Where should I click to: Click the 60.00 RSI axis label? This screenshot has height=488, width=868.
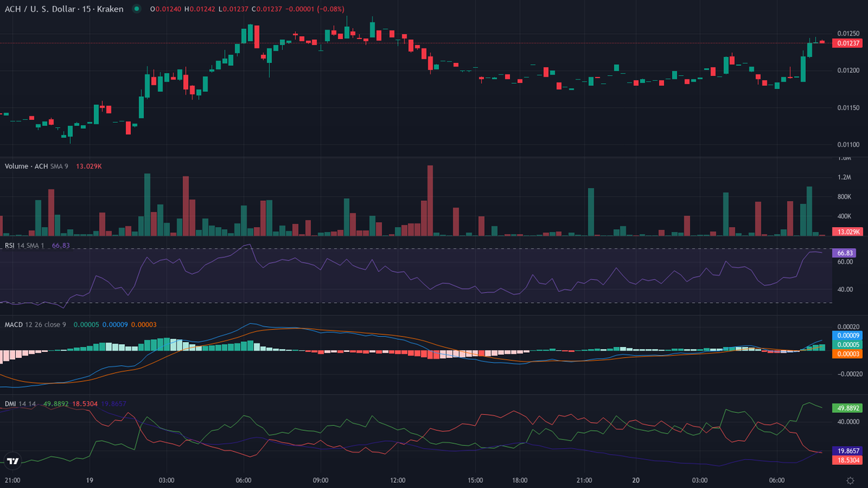click(x=845, y=262)
